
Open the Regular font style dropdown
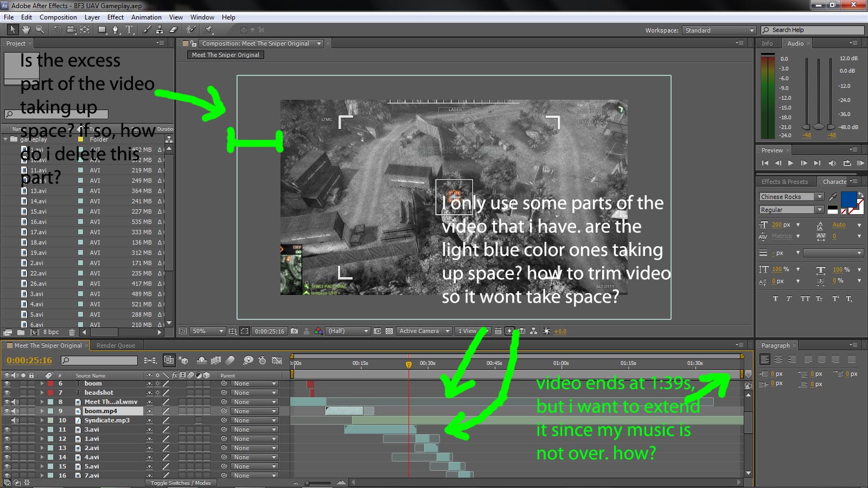[792, 210]
